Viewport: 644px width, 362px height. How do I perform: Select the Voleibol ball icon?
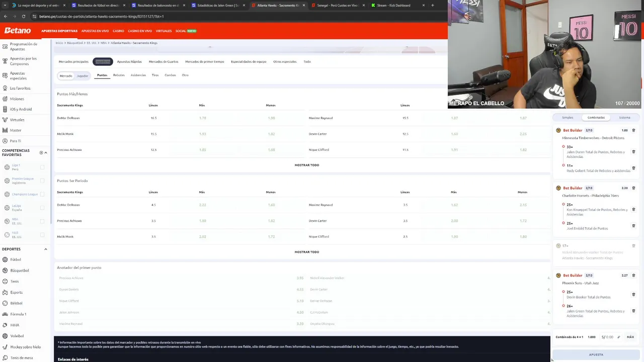[x=5, y=336]
